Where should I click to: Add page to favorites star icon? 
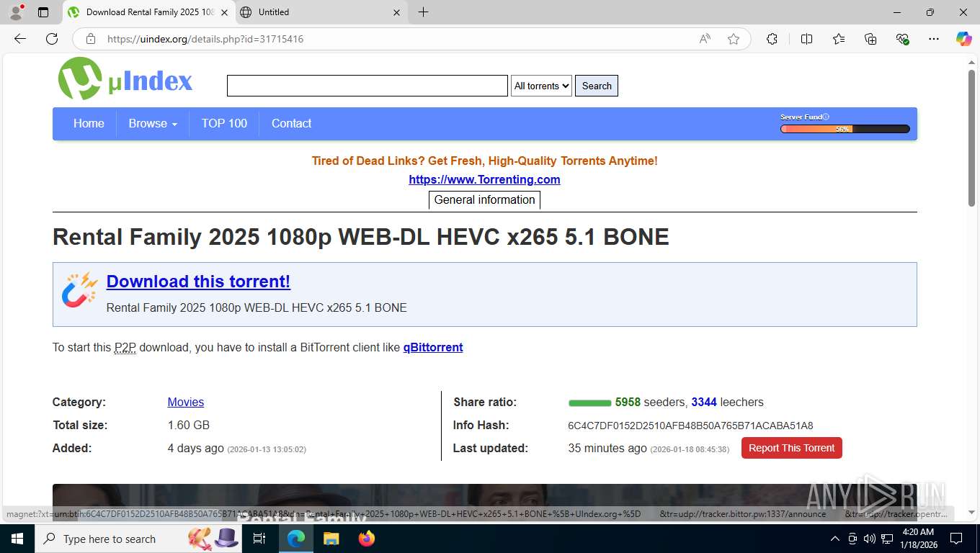734,39
